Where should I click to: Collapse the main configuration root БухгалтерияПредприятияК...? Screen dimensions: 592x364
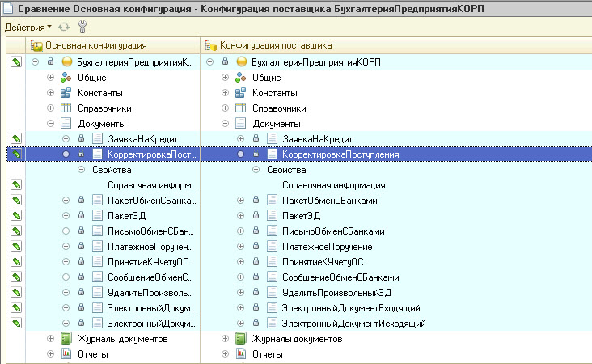[x=35, y=62]
